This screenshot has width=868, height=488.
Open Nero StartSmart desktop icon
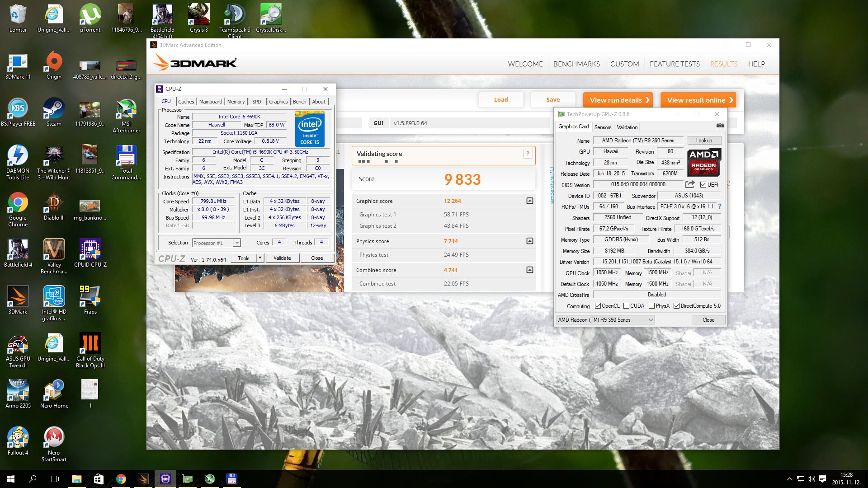[54, 445]
